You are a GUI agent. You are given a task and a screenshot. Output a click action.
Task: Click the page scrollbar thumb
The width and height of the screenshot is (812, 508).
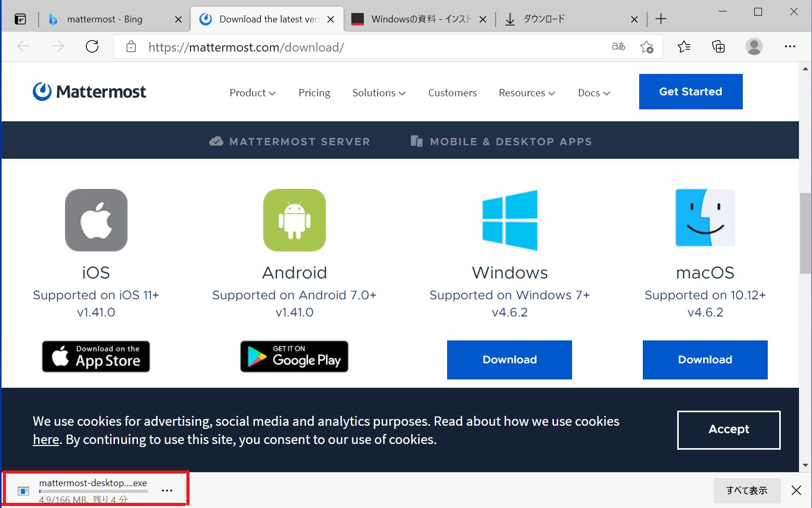805,233
